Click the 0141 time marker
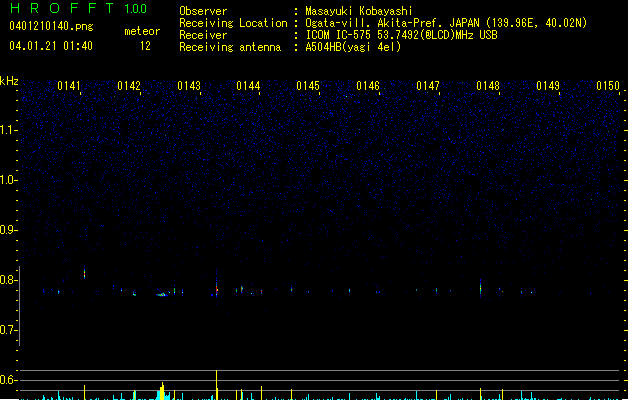The height and width of the screenshot is (400, 629). [x=69, y=86]
